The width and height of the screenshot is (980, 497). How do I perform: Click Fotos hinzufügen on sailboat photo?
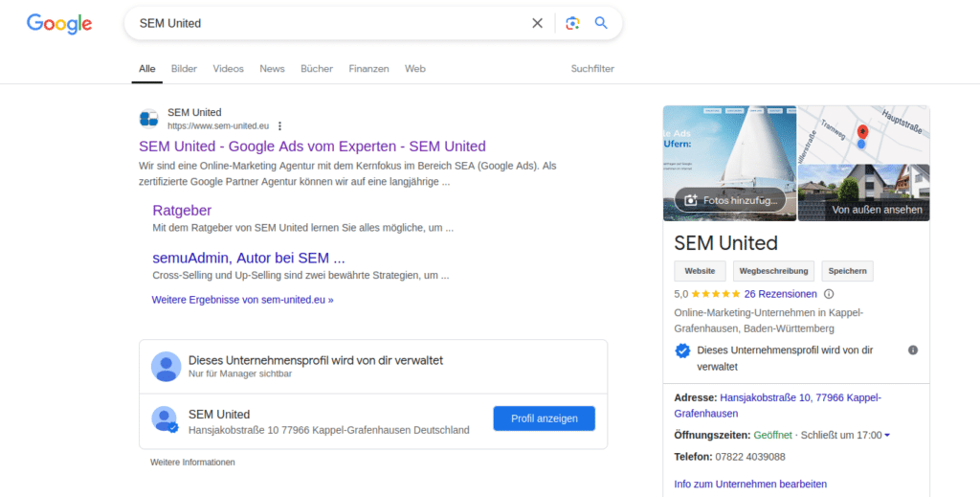pos(730,200)
